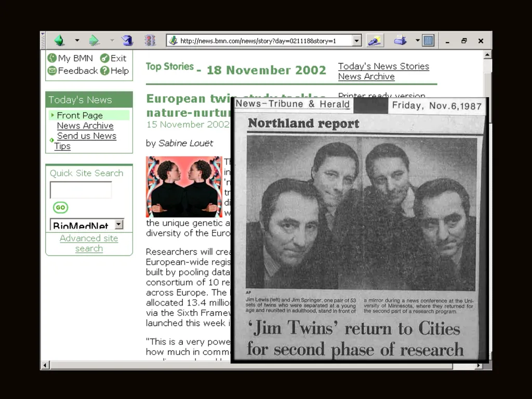Open the print options dropdown arrow

click(417, 41)
